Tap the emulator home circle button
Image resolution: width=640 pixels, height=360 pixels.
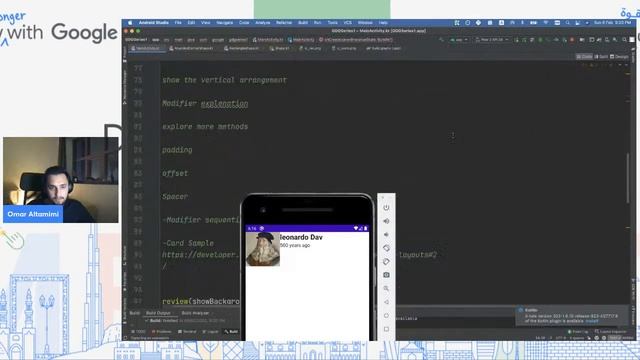(386, 316)
